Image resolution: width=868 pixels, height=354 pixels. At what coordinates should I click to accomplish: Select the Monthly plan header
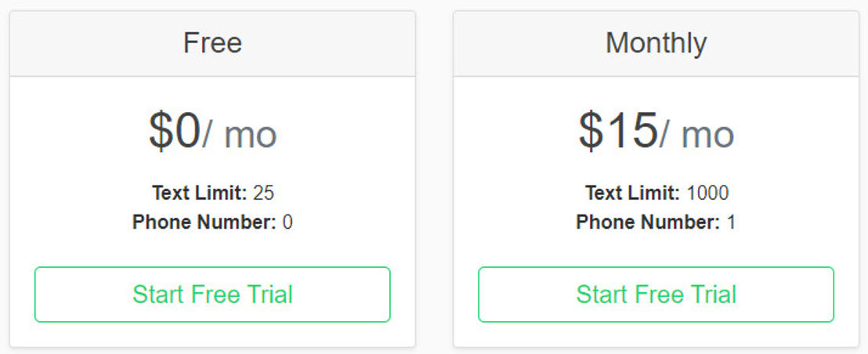tap(656, 43)
